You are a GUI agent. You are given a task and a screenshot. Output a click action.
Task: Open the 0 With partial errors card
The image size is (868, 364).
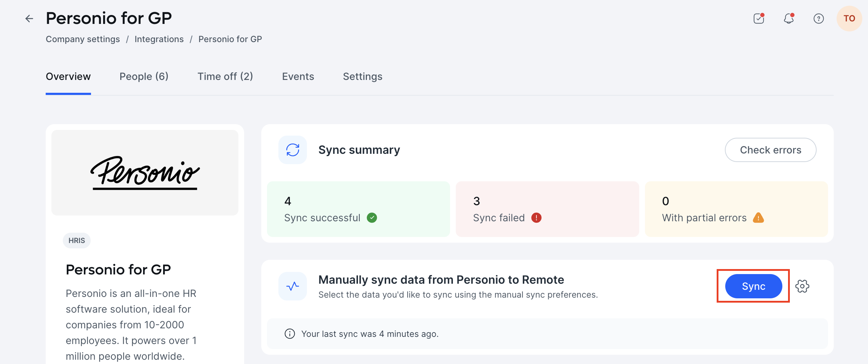(x=736, y=209)
